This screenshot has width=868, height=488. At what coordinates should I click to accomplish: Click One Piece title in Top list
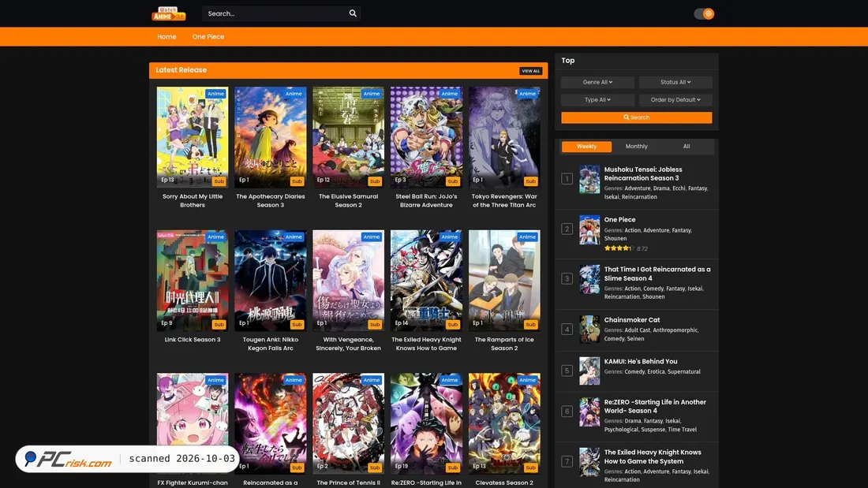619,220
